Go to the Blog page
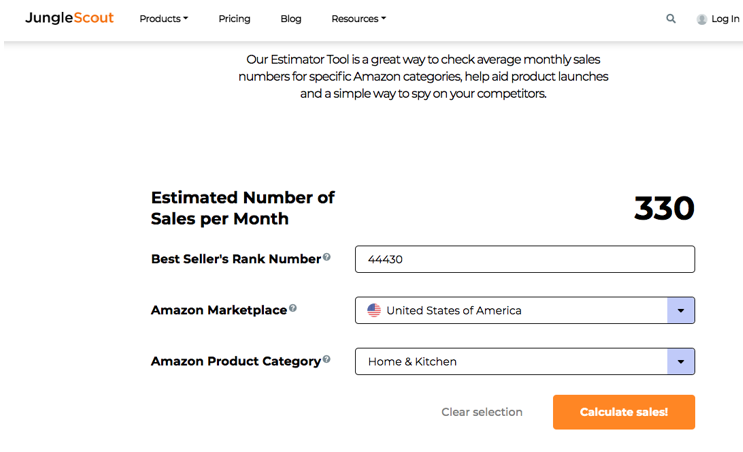The image size is (743, 452). (291, 19)
